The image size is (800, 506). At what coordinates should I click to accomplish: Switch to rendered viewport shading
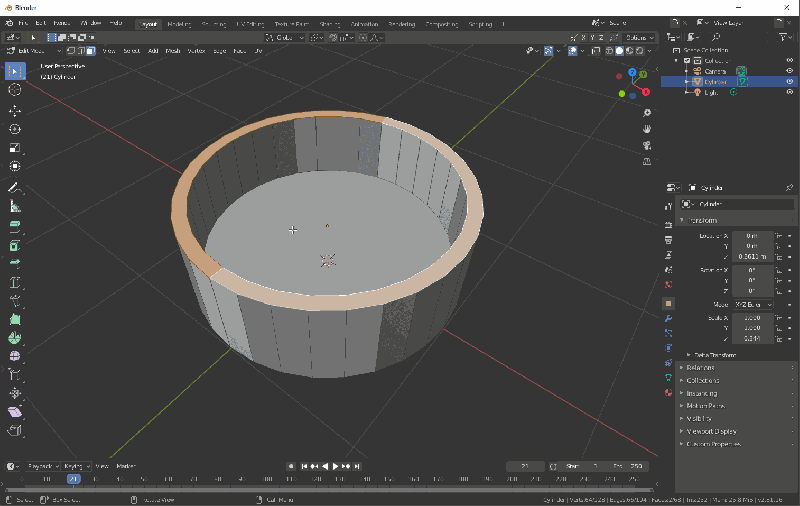tap(640, 50)
